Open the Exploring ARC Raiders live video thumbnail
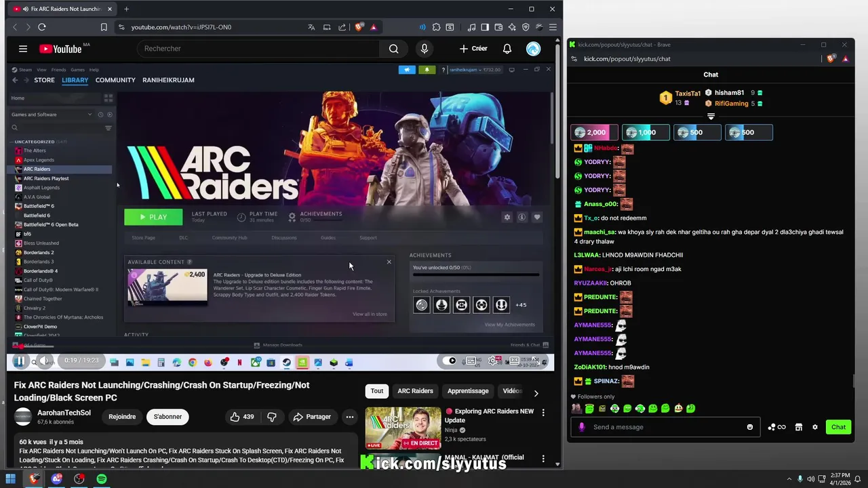The height and width of the screenshot is (488, 868). click(403, 428)
